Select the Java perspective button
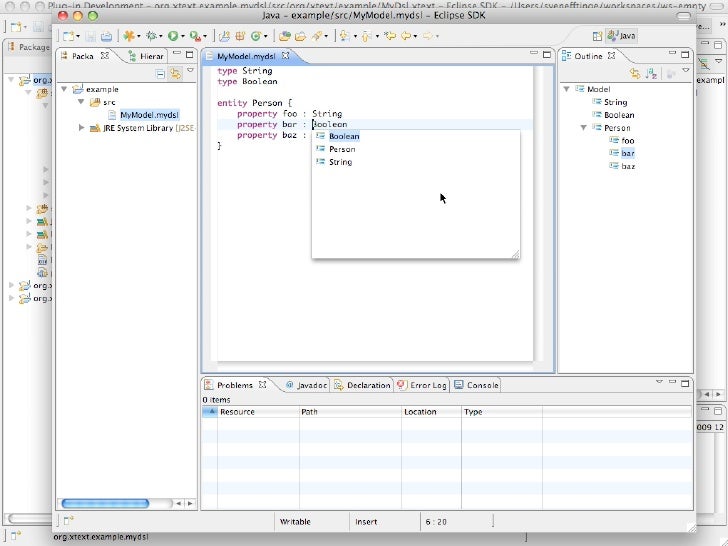 point(622,36)
